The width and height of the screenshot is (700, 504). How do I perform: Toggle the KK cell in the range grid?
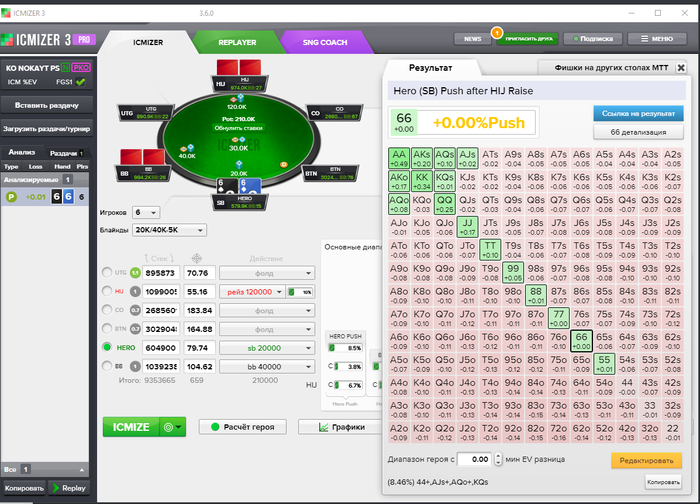(x=422, y=181)
